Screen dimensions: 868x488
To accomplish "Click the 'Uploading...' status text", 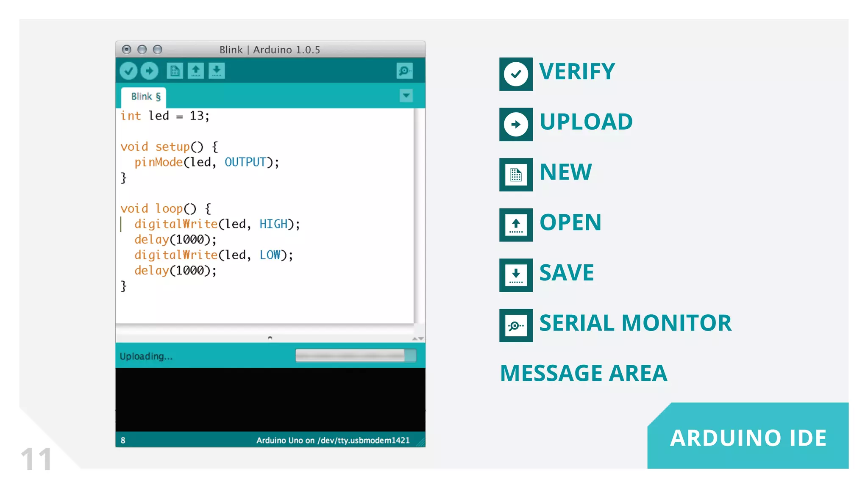I will tap(146, 356).
